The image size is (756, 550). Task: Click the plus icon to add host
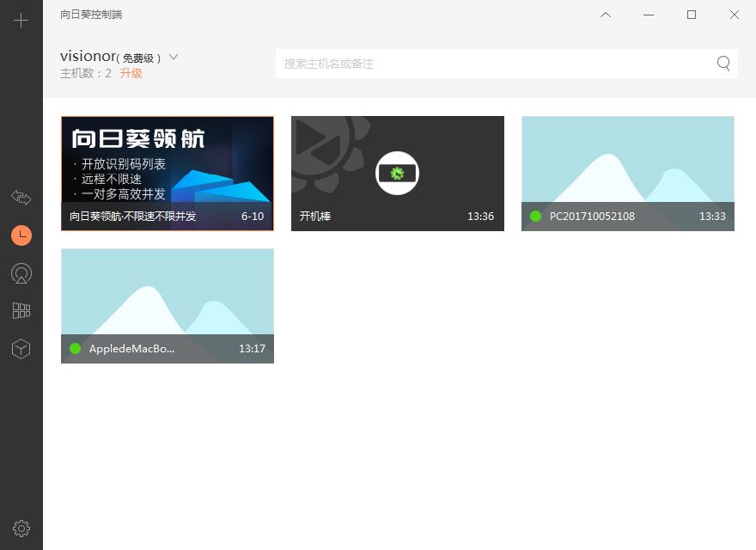21,21
